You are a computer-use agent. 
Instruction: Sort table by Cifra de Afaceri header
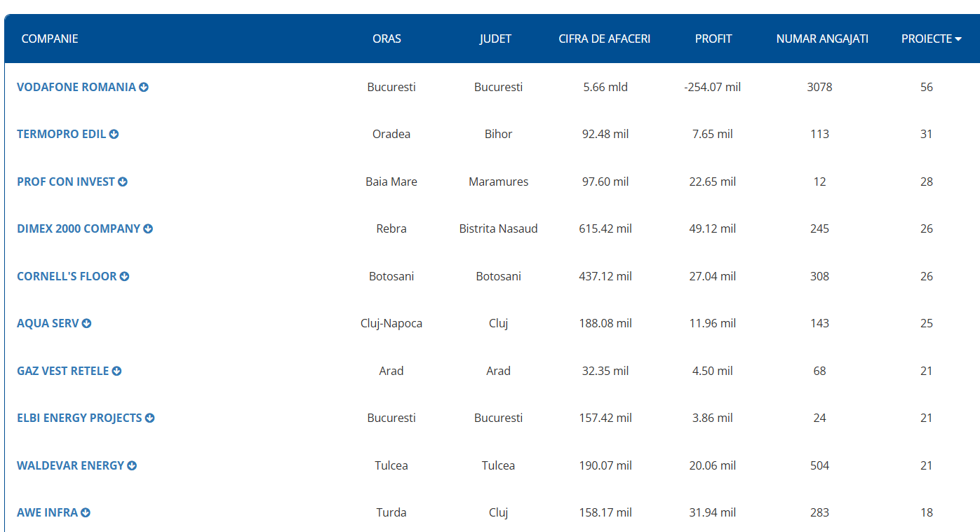tap(604, 39)
